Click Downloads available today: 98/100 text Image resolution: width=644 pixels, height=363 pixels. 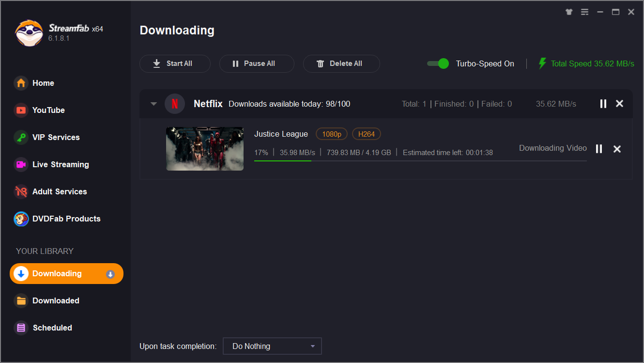point(290,104)
